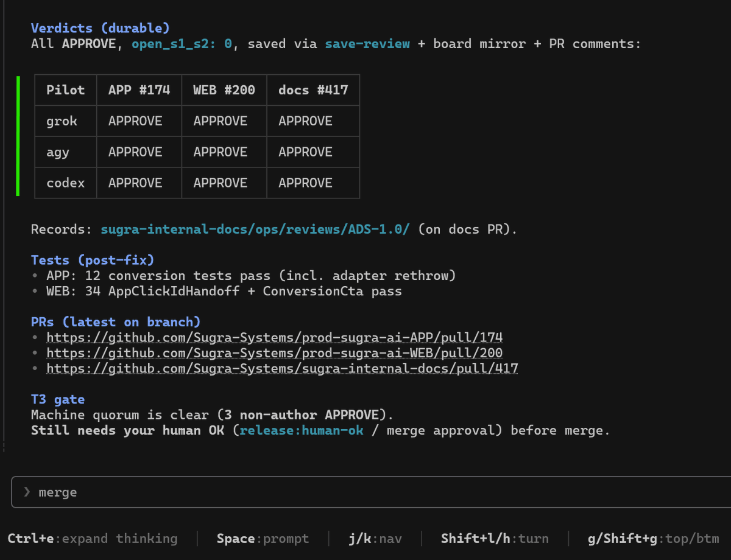Click the Ctrl+e expand thinking hint
731x560 pixels.
pyautogui.click(x=93, y=539)
